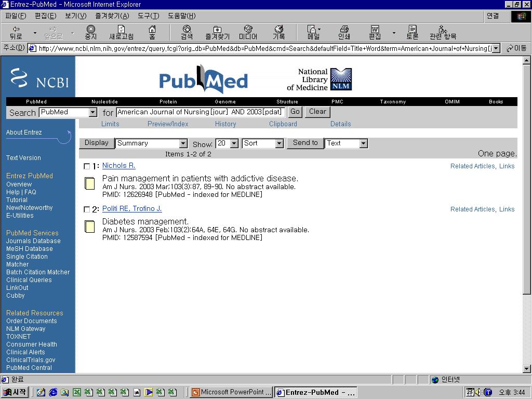
Task: Click the Refresh (새로고침) toolbar icon
Action: (x=121, y=33)
